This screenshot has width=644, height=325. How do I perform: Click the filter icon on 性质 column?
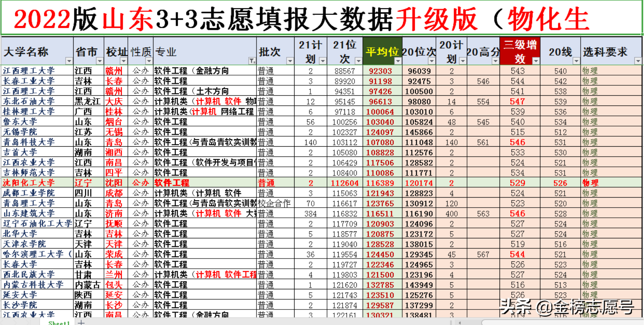(x=149, y=61)
